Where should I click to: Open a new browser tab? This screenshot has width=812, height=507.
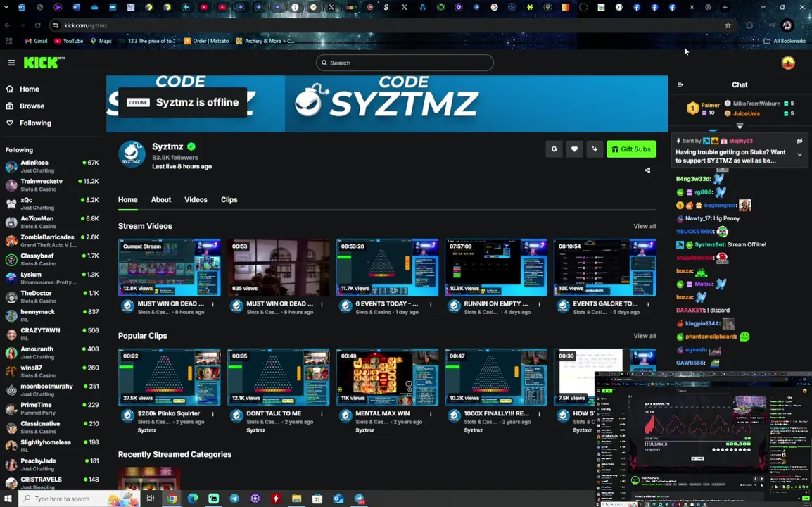[x=725, y=7]
